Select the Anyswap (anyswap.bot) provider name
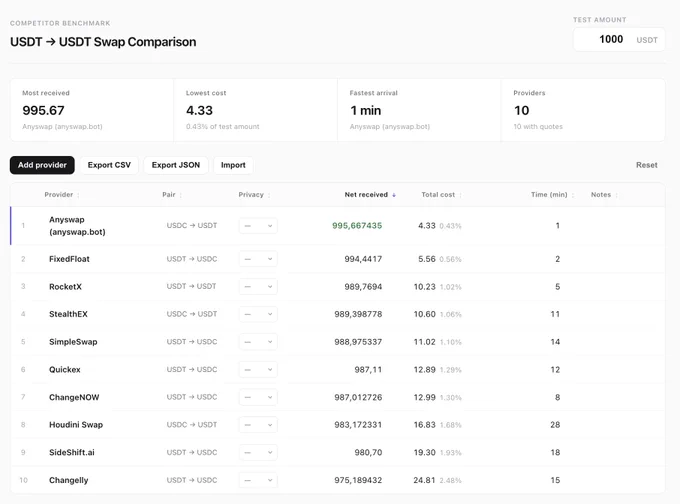 point(77,226)
